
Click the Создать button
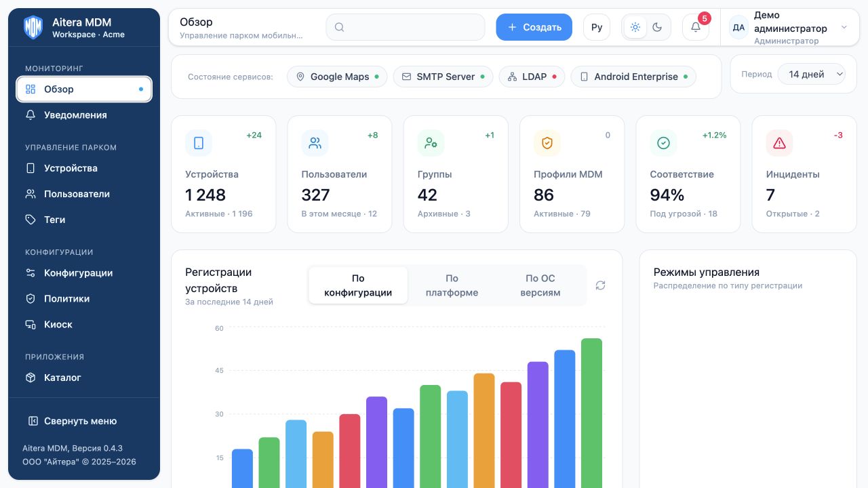[534, 27]
